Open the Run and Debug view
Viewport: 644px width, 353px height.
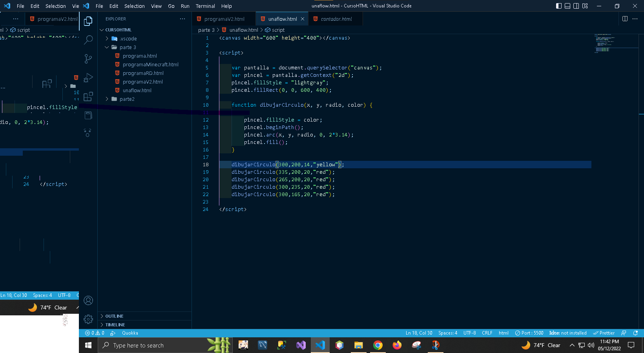point(88,78)
